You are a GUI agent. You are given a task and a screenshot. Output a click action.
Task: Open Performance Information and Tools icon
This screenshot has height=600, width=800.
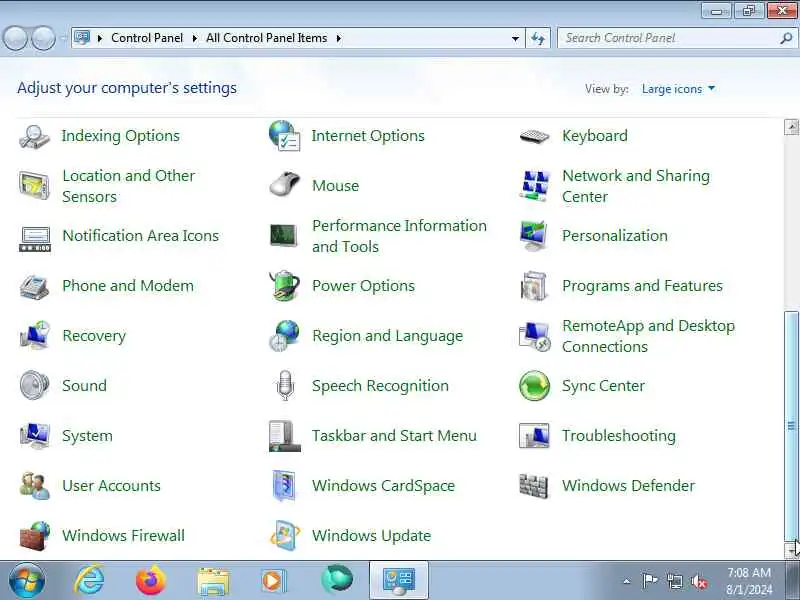pos(284,236)
